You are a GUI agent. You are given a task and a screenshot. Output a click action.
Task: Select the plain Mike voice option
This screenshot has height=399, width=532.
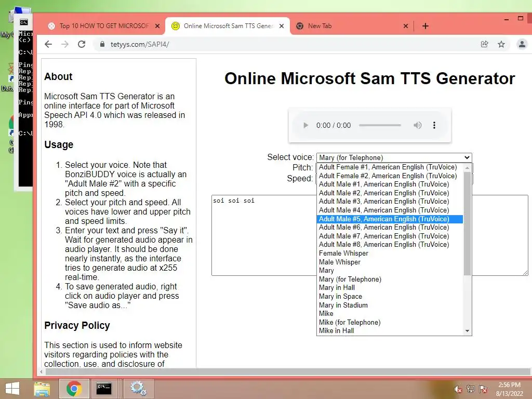click(x=390, y=313)
